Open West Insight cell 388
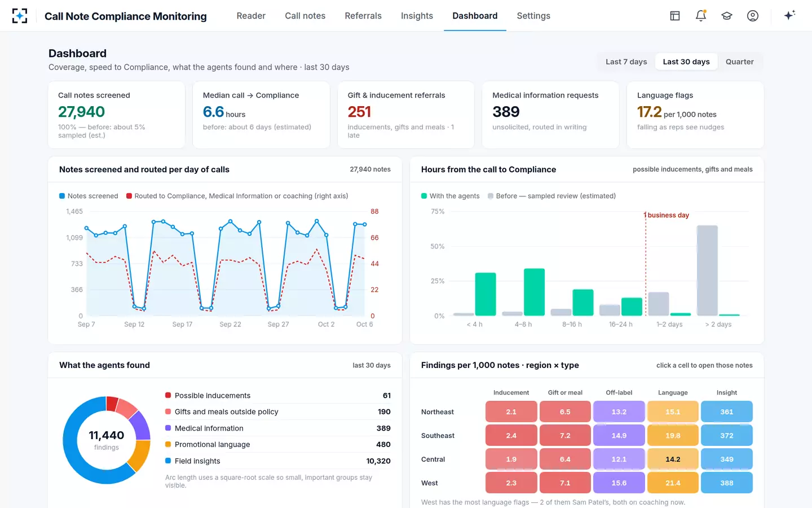Screen dimensions: 812x508 coord(727,483)
